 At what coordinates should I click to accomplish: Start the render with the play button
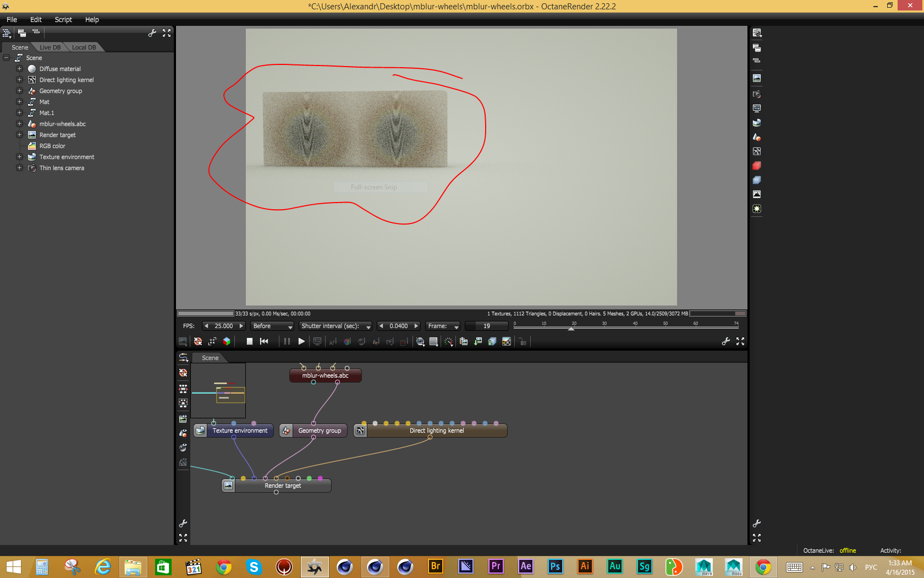[x=301, y=341]
